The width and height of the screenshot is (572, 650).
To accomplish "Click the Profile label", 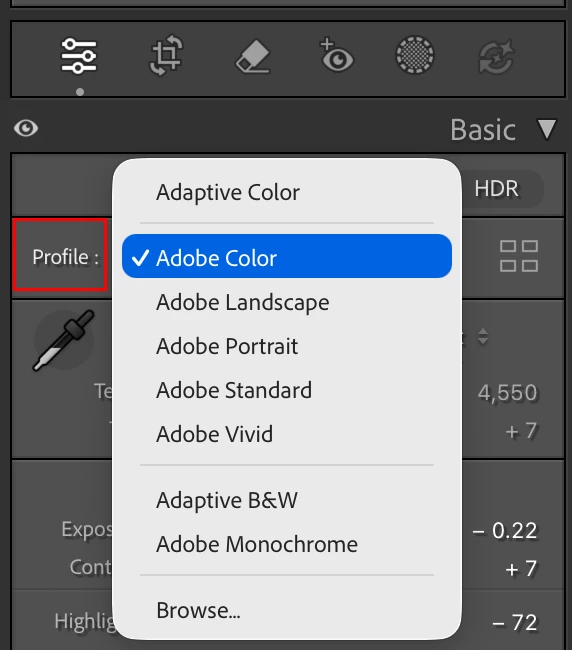I will pos(65,257).
